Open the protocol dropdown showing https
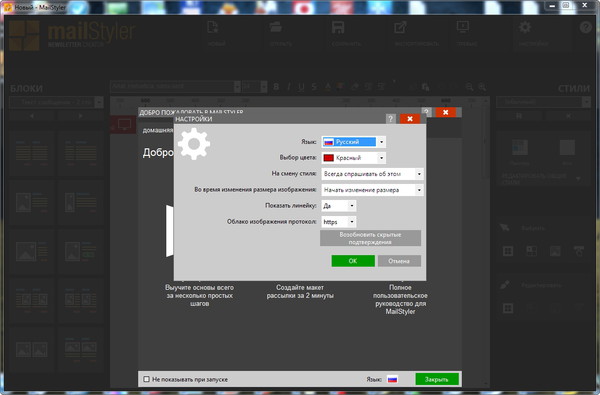 point(339,222)
